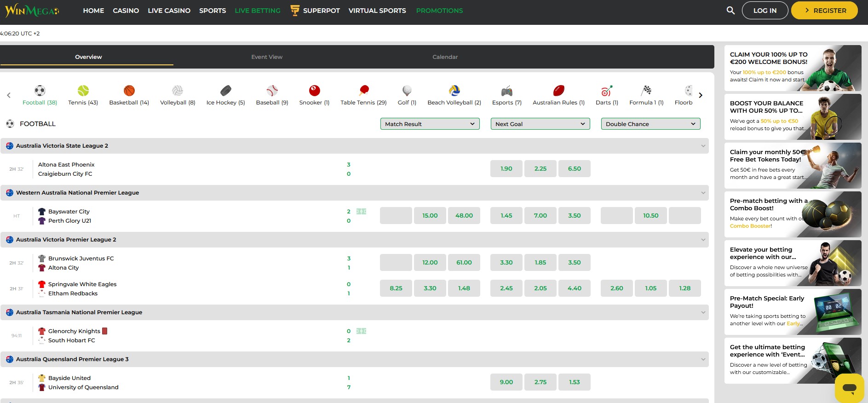The height and width of the screenshot is (403, 868).
Task: Open the search magnifier icon
Action: click(x=730, y=10)
